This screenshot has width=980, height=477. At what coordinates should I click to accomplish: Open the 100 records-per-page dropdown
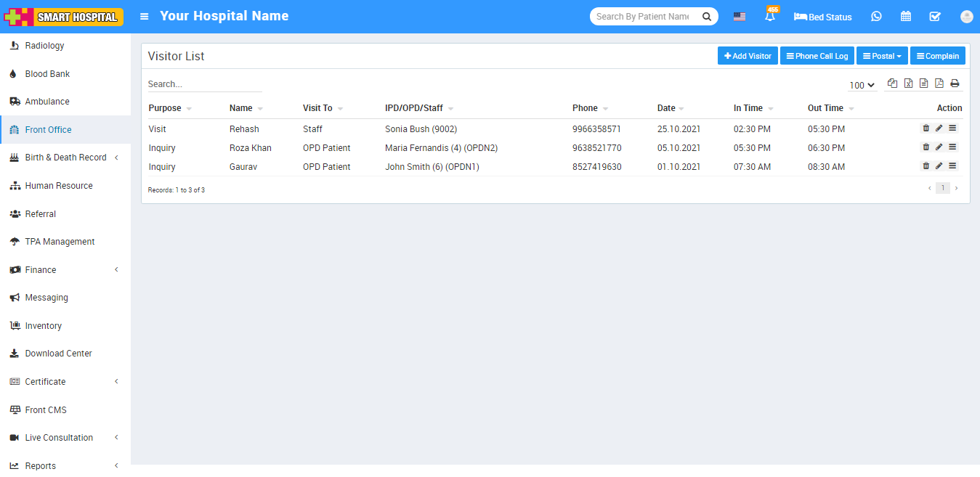click(x=862, y=86)
